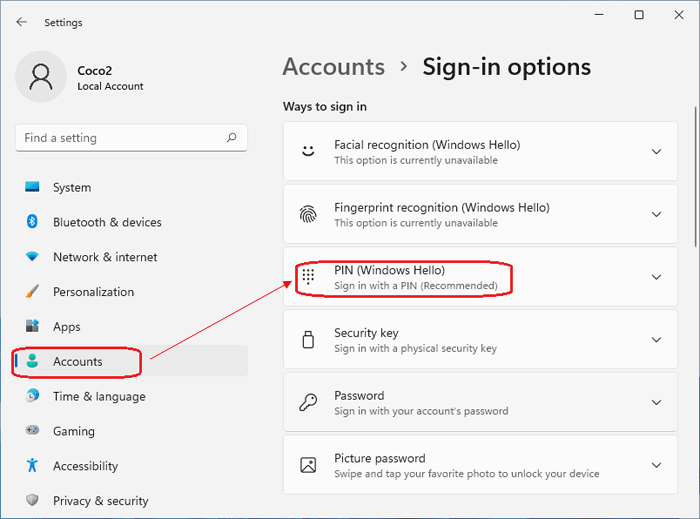Click the Accessibility figure icon
This screenshot has height=519, width=700.
tap(32, 465)
